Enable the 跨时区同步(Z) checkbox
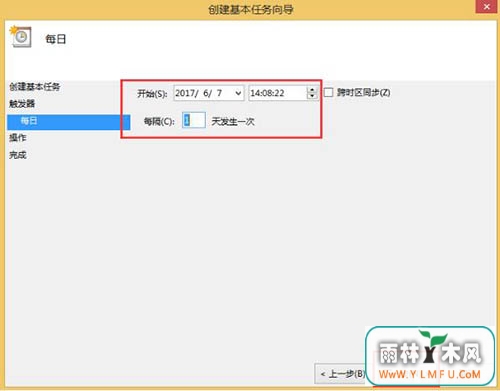500x391 pixels. click(329, 92)
